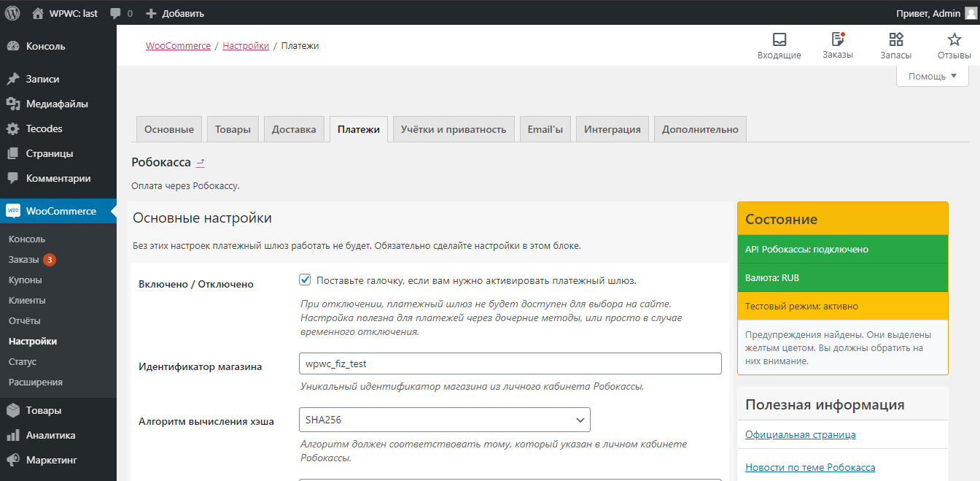980x481 pixels.
Task: Open Медиафайлы menu item
Action: click(x=58, y=104)
